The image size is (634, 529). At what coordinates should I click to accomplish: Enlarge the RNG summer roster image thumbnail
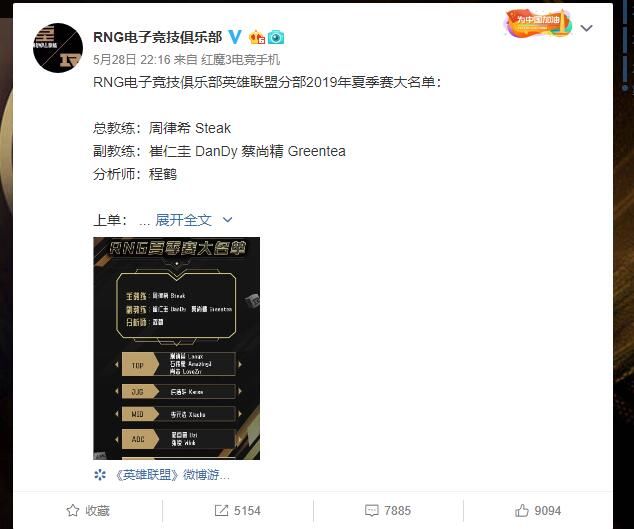click(176, 348)
